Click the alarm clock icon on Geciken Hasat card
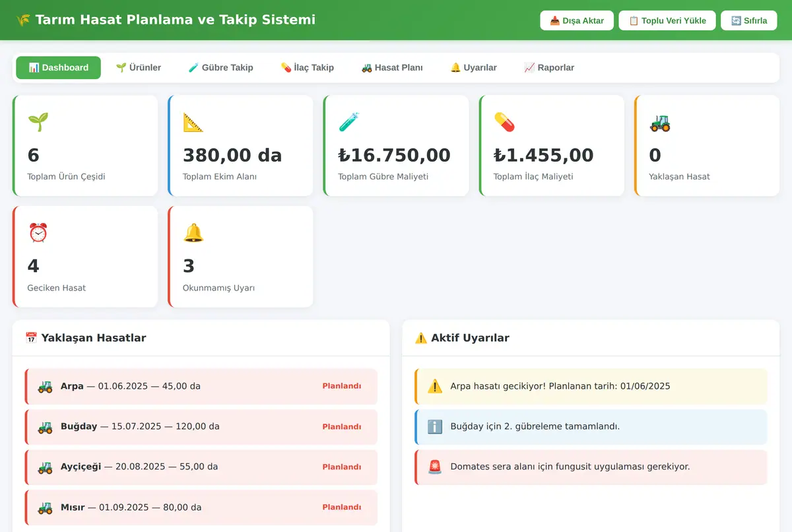 [38, 233]
